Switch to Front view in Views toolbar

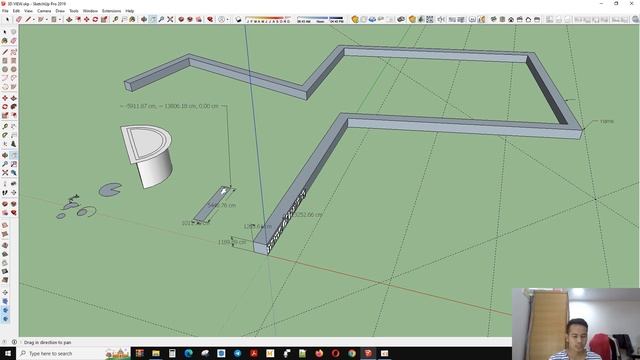click(511, 19)
